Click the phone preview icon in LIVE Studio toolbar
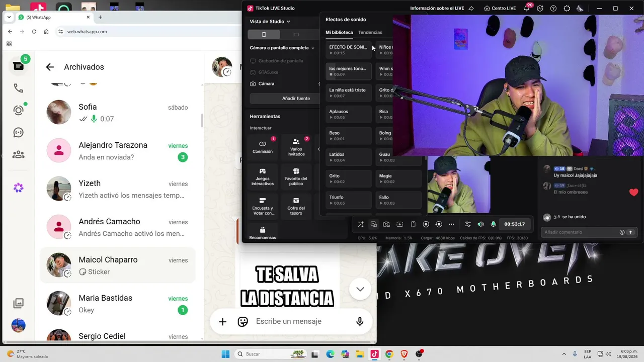Screen dimensions: 644x362 tap(413, 224)
